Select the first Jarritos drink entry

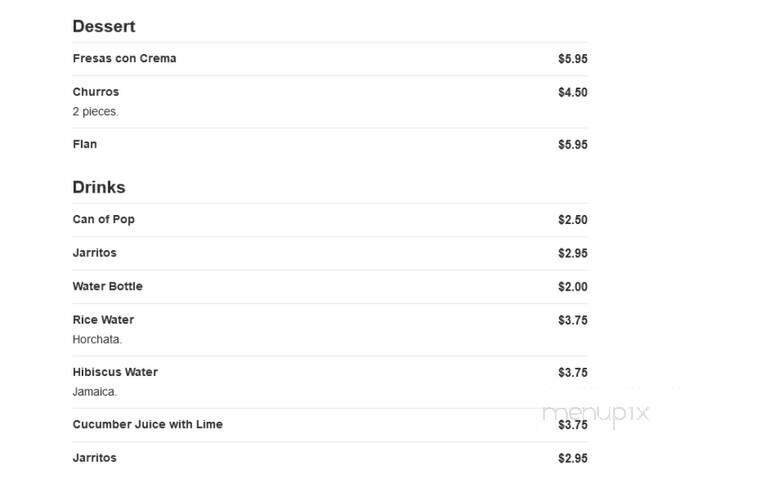tap(94, 253)
